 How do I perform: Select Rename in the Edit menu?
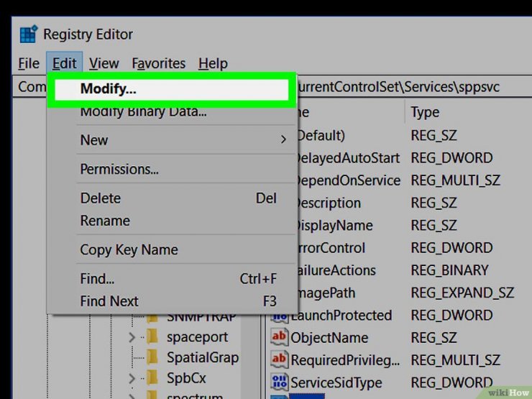[105, 221]
